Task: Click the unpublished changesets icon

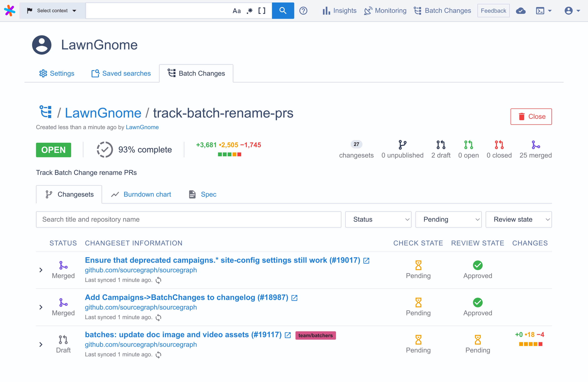Action: coord(402,145)
